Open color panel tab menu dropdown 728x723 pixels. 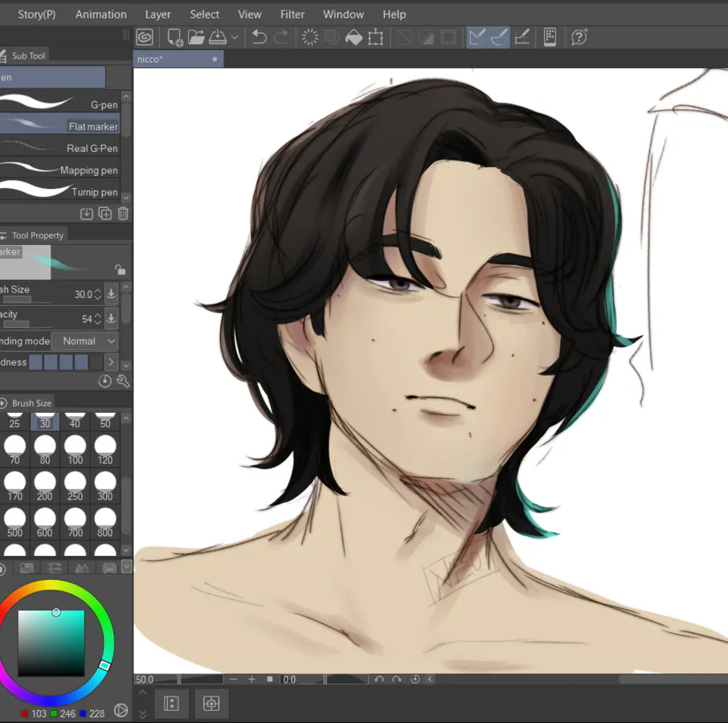point(126,566)
